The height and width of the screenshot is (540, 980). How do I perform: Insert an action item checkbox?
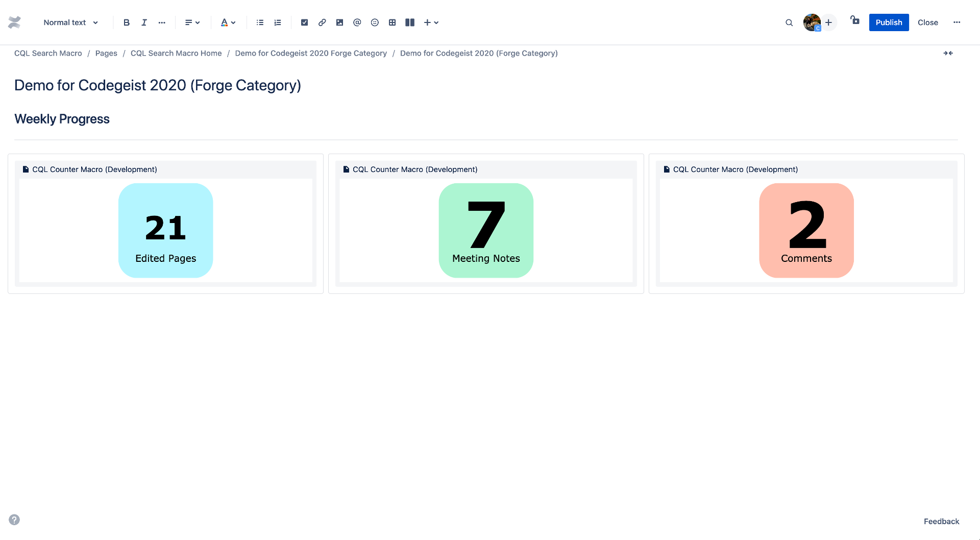tap(304, 22)
